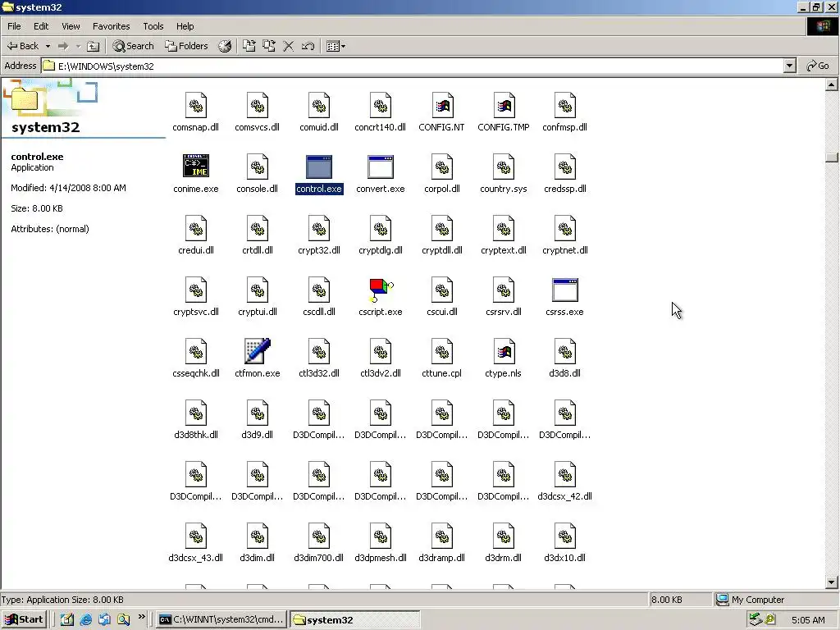Select the ctype.nls file
The height and width of the screenshot is (630, 840).
[504, 358]
